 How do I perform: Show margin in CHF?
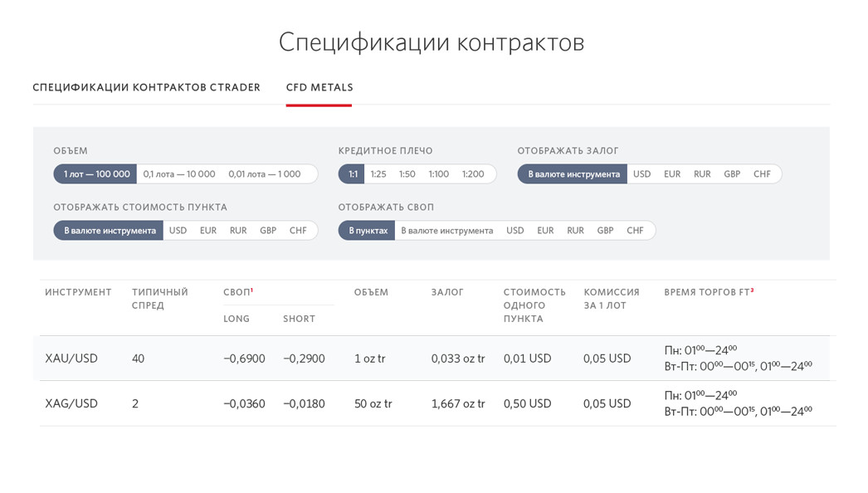762,174
